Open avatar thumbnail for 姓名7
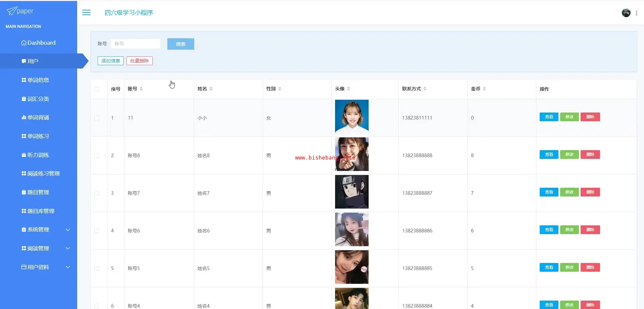The height and width of the screenshot is (309, 644). point(352,192)
